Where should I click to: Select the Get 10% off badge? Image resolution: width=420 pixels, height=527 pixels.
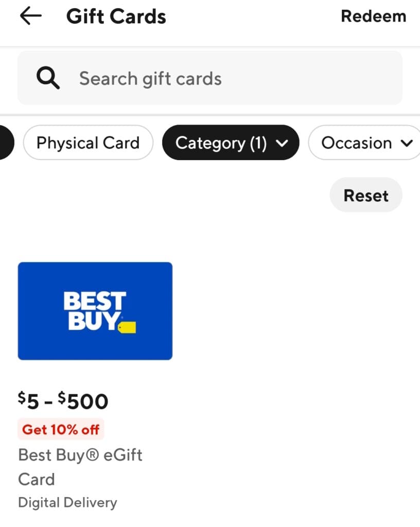pos(60,429)
